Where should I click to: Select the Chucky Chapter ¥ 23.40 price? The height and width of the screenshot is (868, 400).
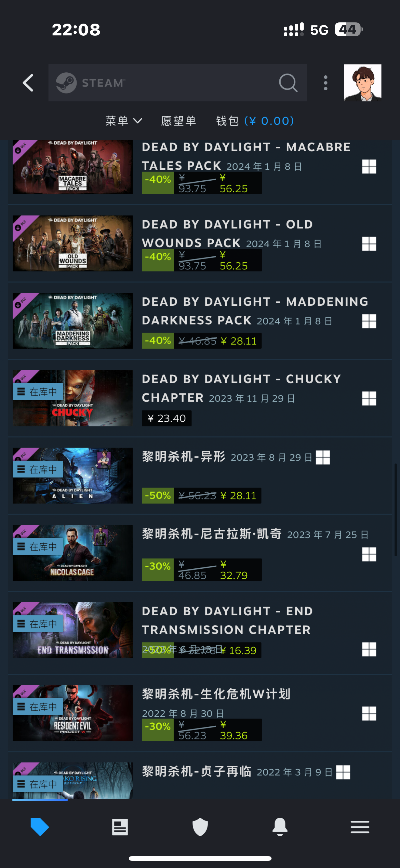pyautogui.click(x=167, y=418)
